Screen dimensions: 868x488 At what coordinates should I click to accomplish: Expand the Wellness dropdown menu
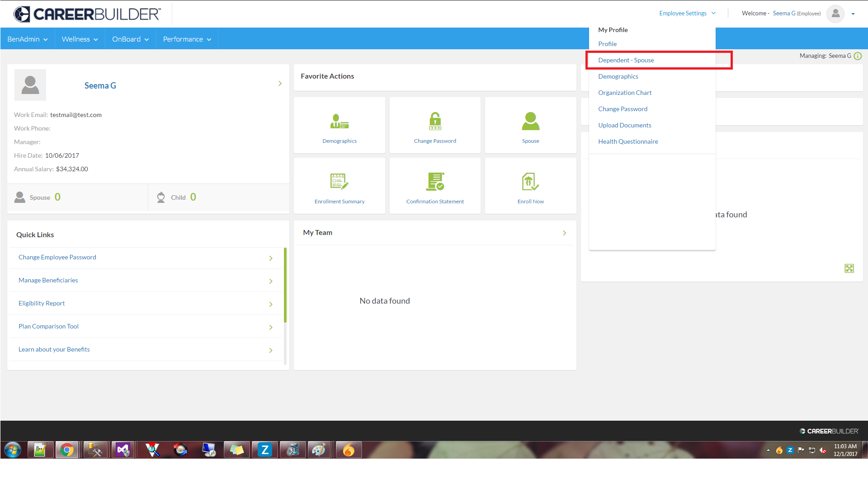click(80, 39)
